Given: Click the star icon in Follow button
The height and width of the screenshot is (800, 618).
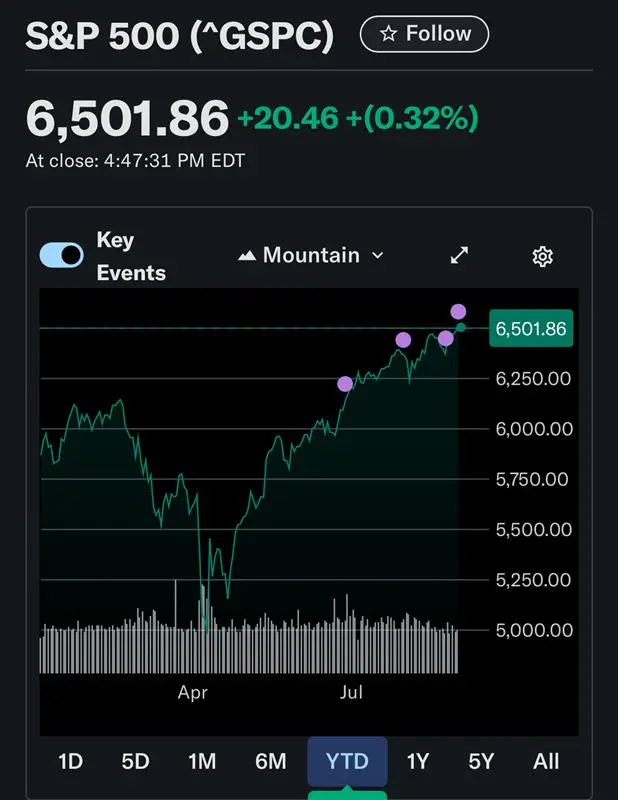Looking at the screenshot, I should click(388, 34).
